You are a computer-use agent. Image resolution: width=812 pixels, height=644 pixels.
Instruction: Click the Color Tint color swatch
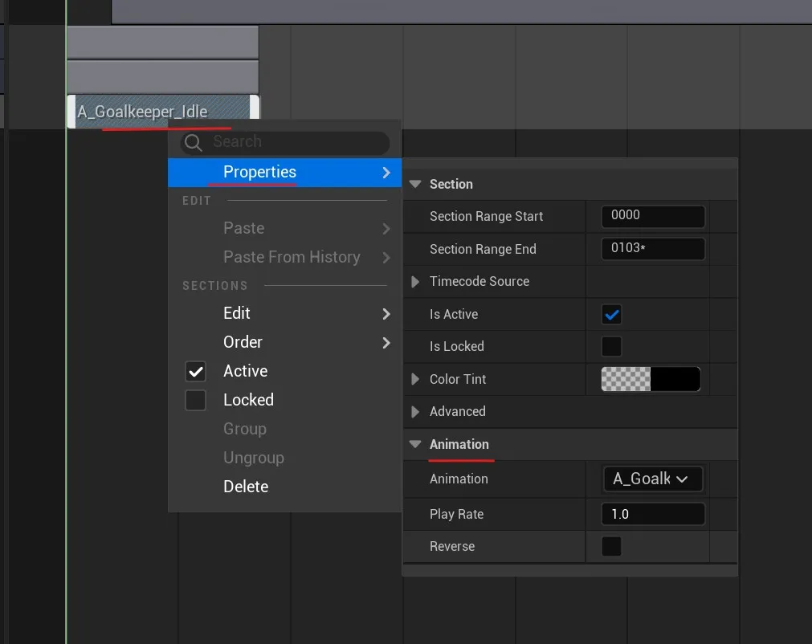pos(651,379)
